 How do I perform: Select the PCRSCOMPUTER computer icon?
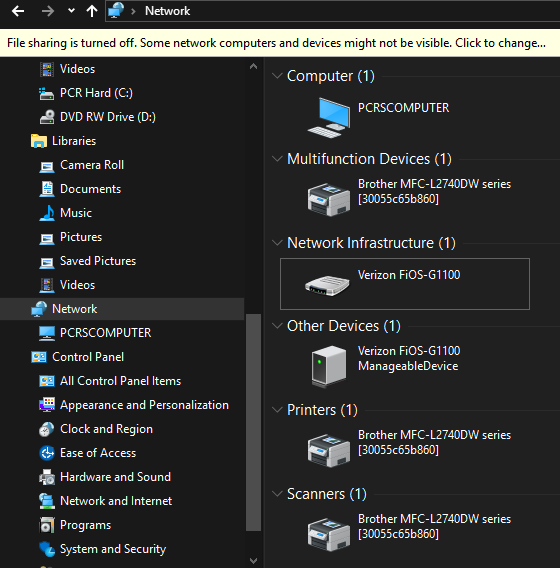pyautogui.click(x=329, y=118)
